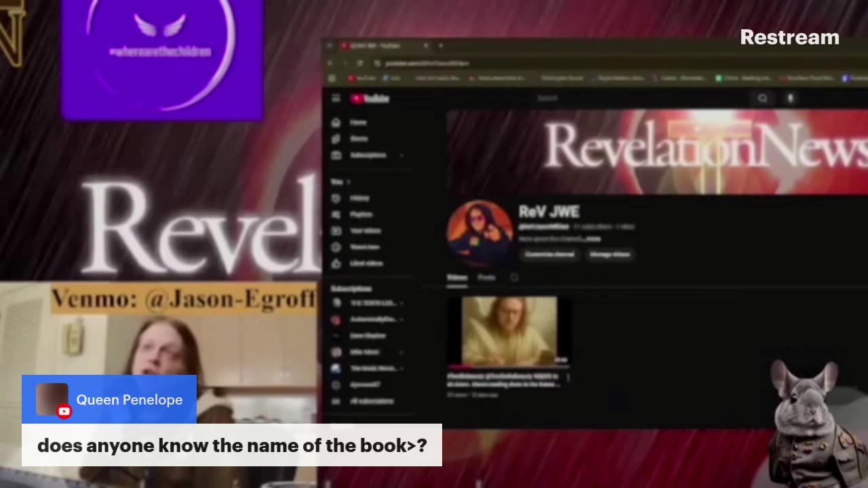
Task: Click the Queen Penelope name label
Action: click(130, 400)
